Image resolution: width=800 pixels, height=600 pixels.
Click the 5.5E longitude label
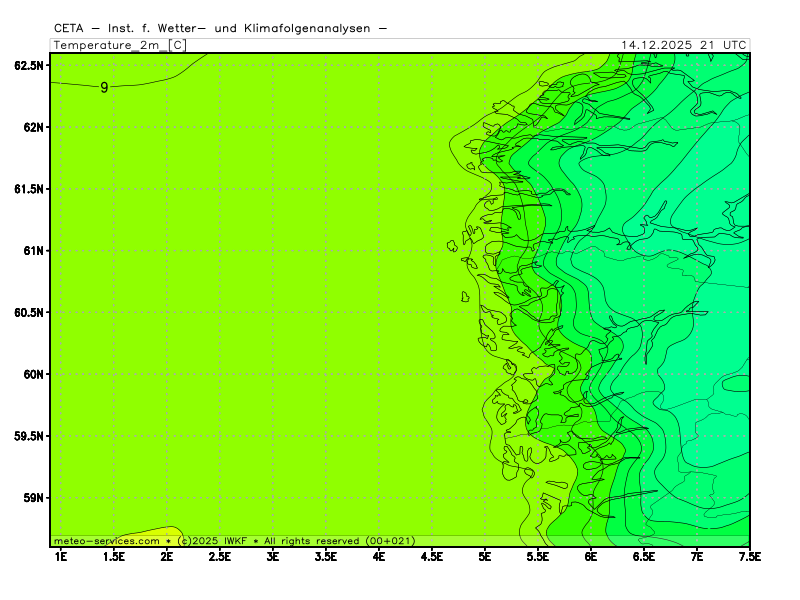pyautogui.click(x=537, y=556)
